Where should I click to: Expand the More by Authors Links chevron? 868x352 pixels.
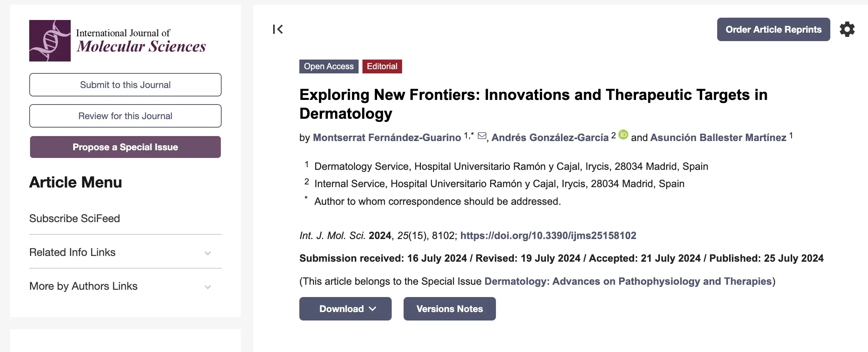point(207,287)
